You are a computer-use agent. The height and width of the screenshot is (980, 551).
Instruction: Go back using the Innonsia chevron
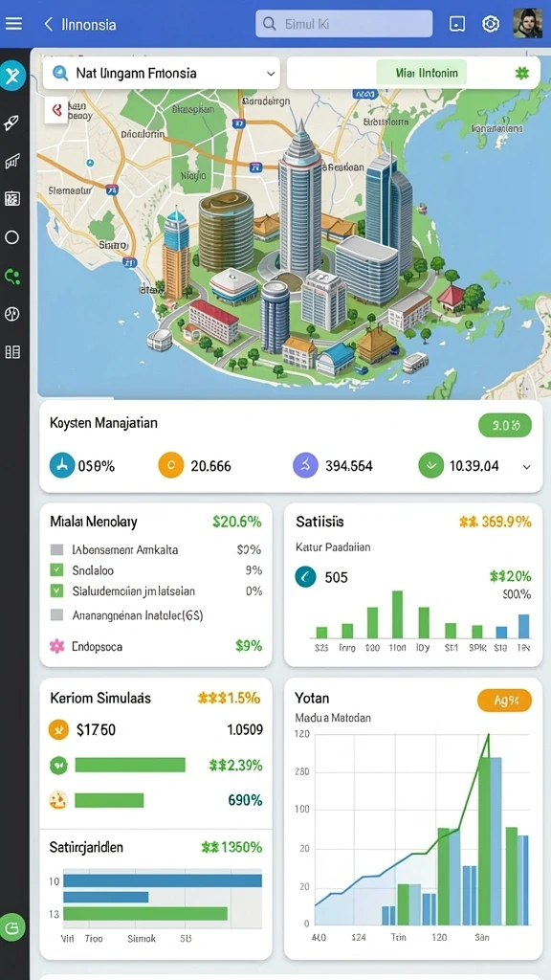pyautogui.click(x=48, y=24)
